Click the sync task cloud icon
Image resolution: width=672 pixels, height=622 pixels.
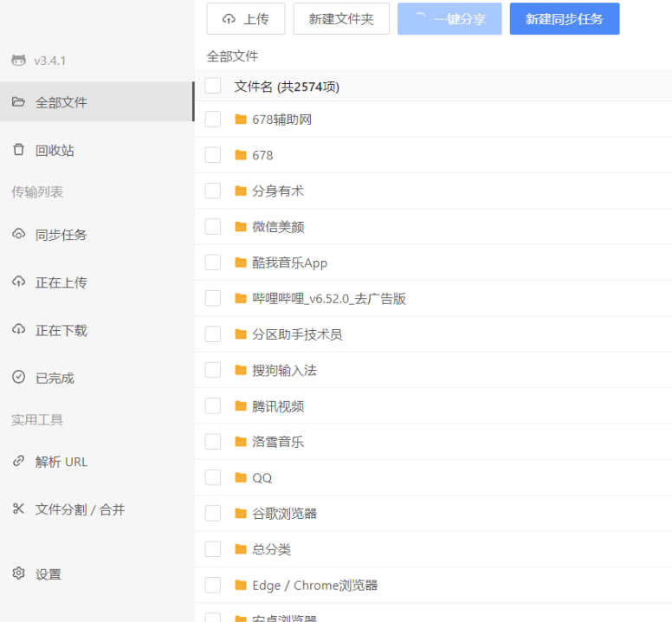[18, 235]
